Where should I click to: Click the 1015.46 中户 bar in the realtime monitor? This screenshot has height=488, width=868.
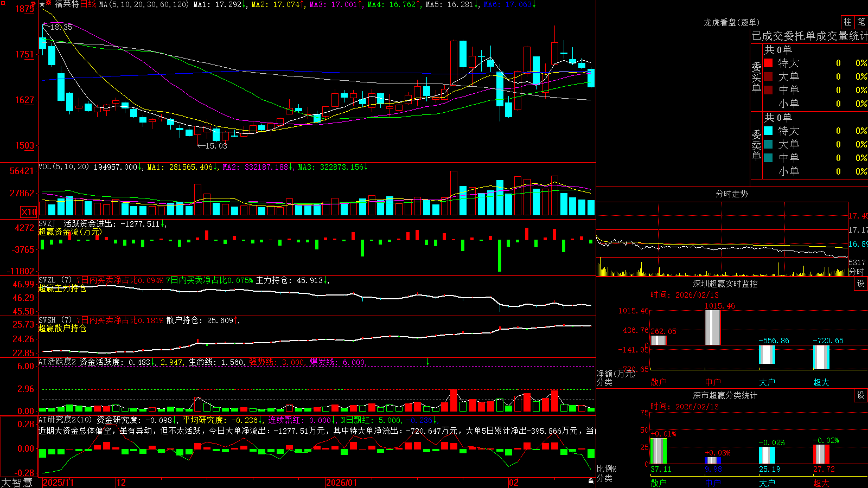(x=713, y=328)
